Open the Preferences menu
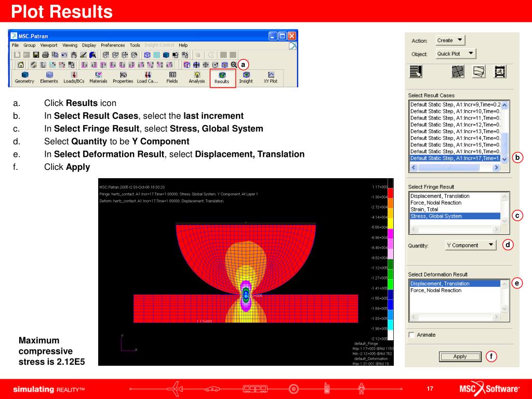Image resolution: width=532 pixels, height=399 pixels. click(x=113, y=45)
